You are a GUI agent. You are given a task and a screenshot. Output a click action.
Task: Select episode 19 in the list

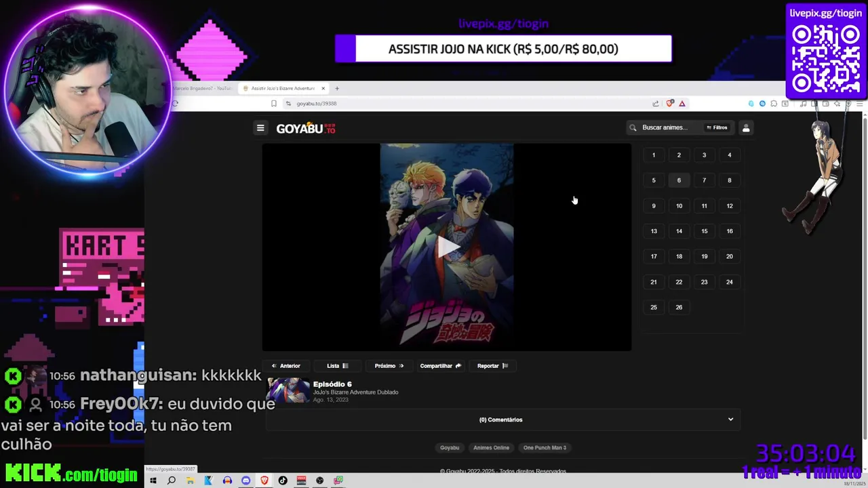(704, 256)
